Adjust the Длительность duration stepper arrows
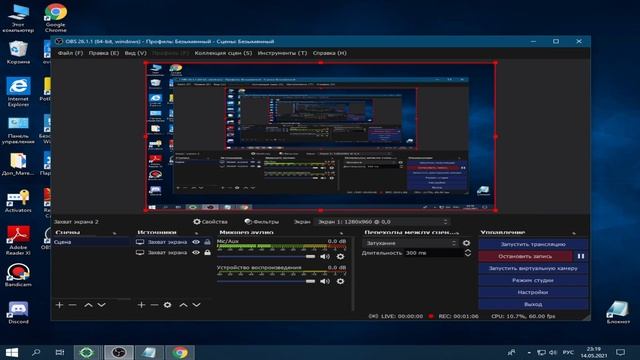The height and width of the screenshot is (360, 640). pyautogui.click(x=468, y=253)
